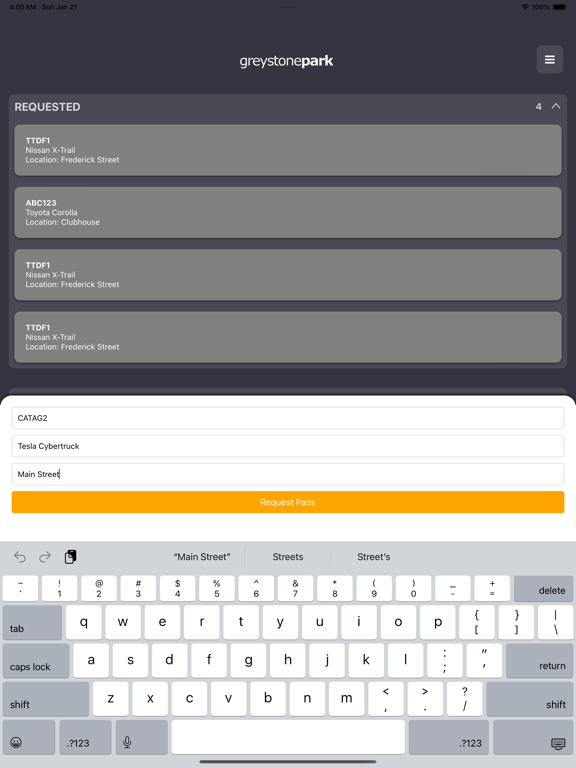
Task: Tap the comma less-than key
Action: click(x=385, y=699)
